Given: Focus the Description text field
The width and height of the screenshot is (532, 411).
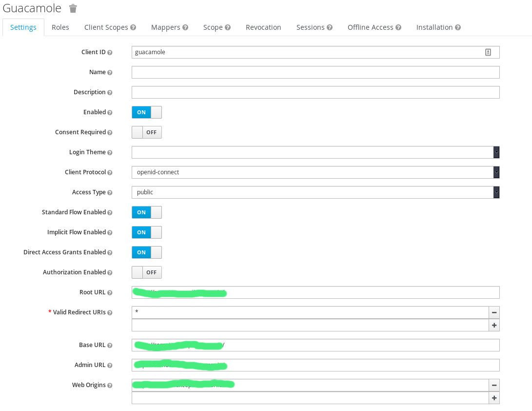Looking at the screenshot, I should coord(315,92).
